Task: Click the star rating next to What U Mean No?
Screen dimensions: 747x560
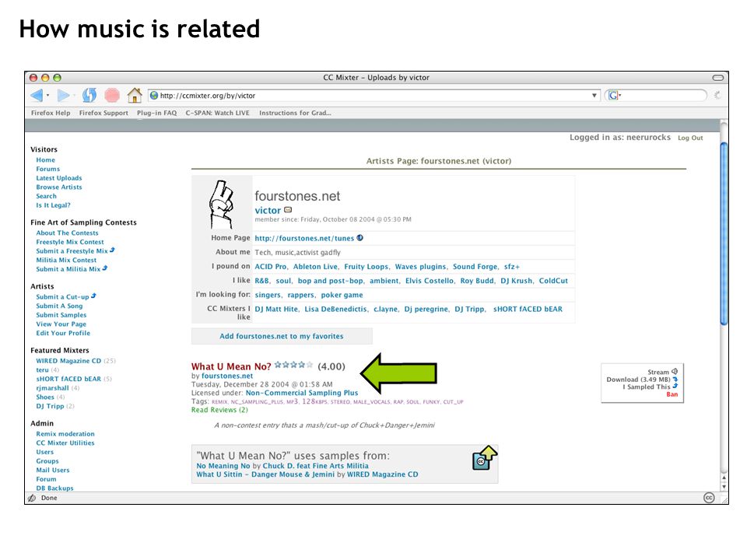Action: click(293, 365)
